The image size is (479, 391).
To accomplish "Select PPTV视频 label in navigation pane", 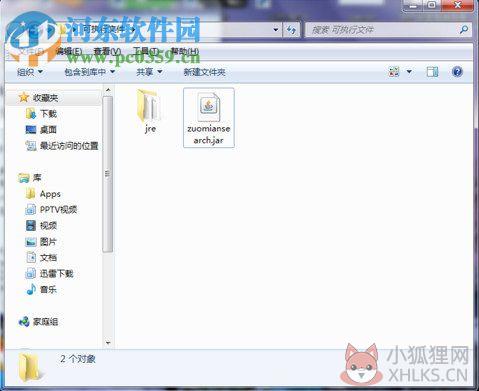I will (x=58, y=210).
